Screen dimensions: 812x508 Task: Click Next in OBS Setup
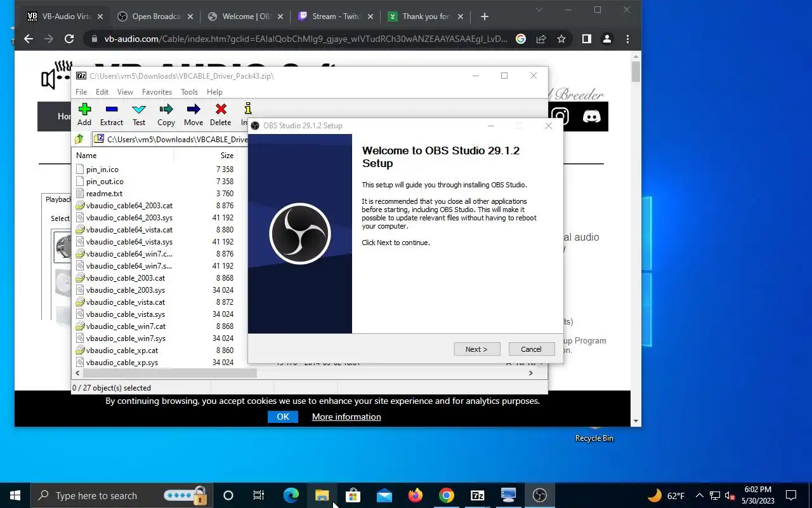click(477, 349)
